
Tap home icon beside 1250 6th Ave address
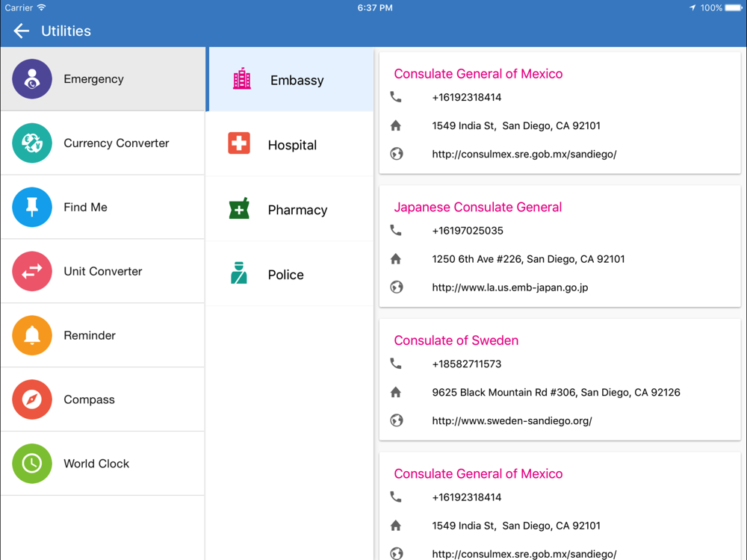click(x=395, y=258)
